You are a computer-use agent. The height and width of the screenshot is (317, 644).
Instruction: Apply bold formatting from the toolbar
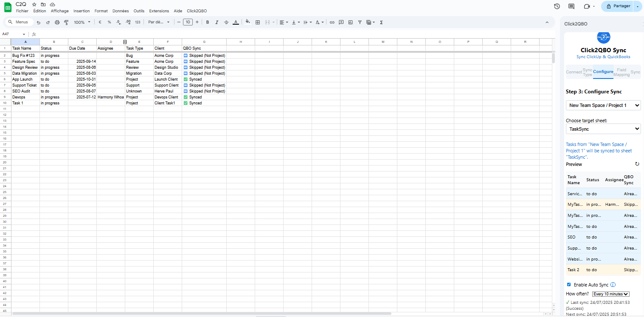(x=208, y=22)
